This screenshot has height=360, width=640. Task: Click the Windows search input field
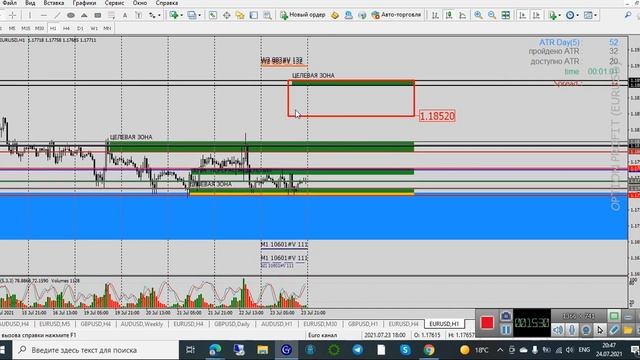(96, 350)
